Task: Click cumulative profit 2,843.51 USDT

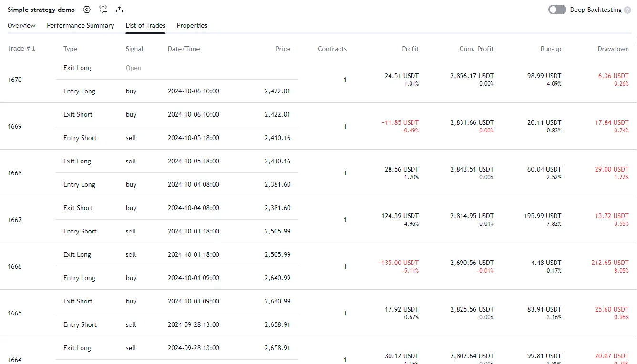Action: pyautogui.click(x=472, y=169)
